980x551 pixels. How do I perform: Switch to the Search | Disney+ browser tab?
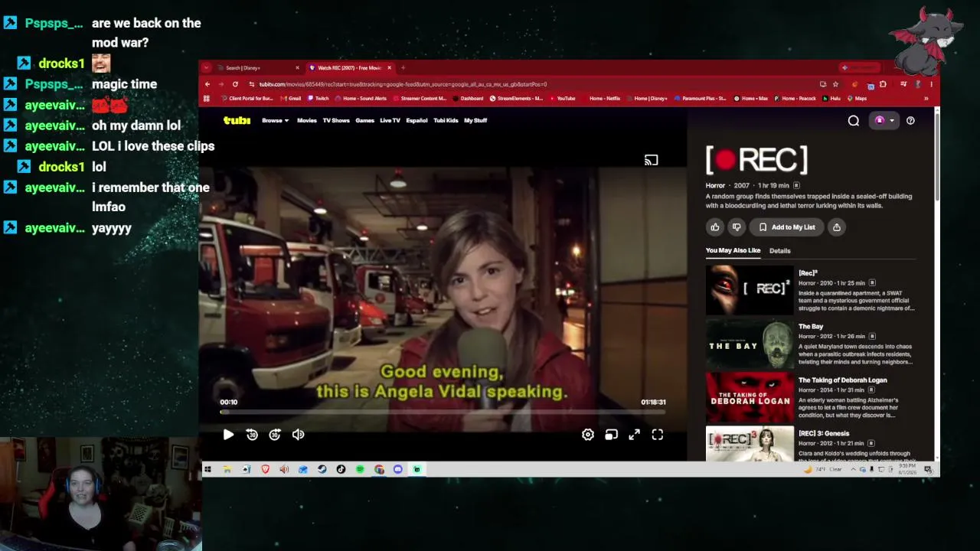(253, 67)
